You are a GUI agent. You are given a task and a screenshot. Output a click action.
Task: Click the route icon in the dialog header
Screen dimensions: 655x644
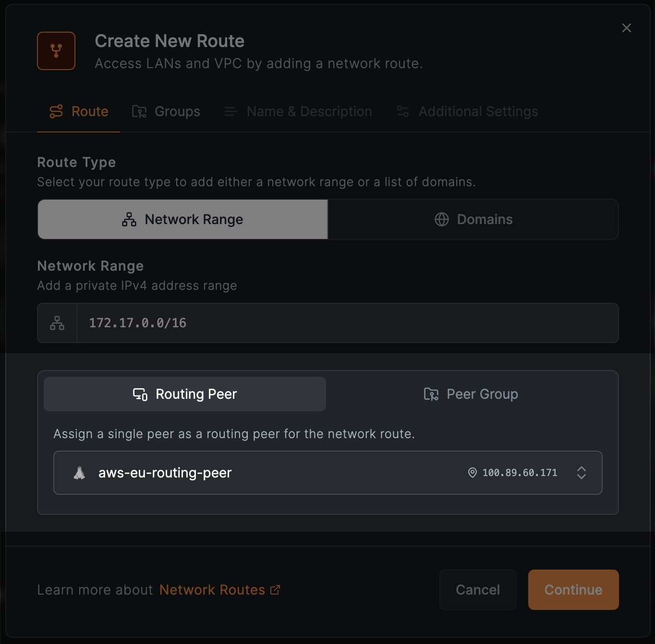(x=56, y=50)
